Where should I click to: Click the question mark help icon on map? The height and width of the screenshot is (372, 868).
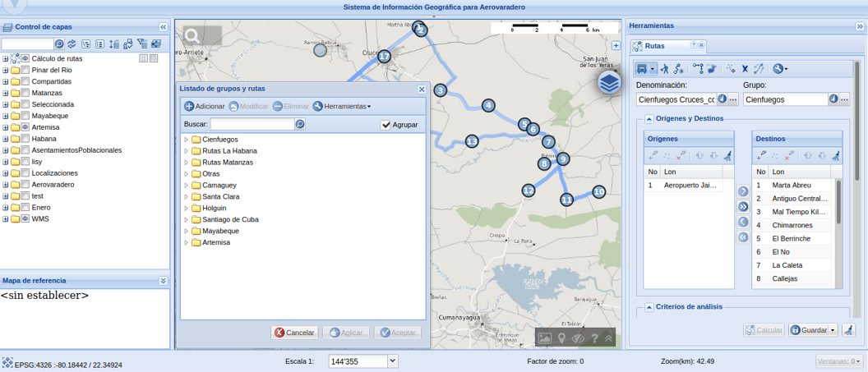click(594, 338)
